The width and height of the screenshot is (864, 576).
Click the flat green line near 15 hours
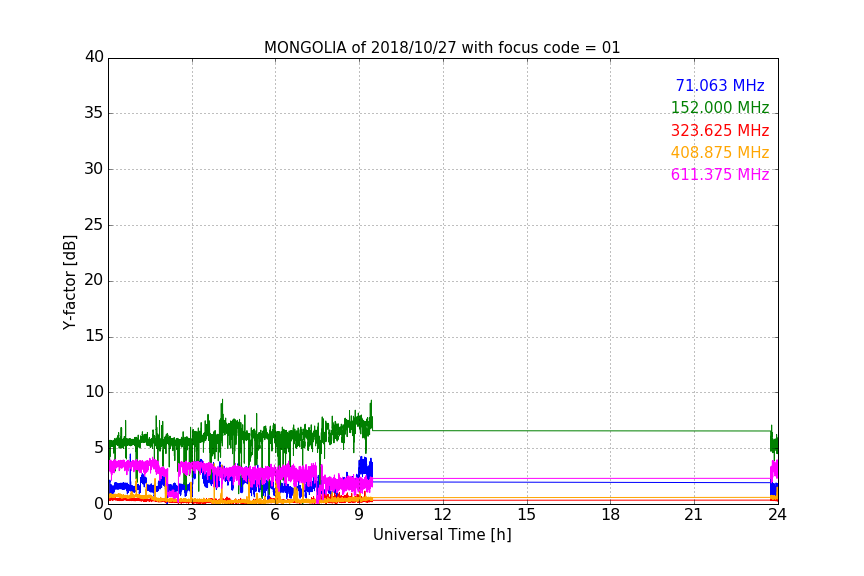point(527,431)
